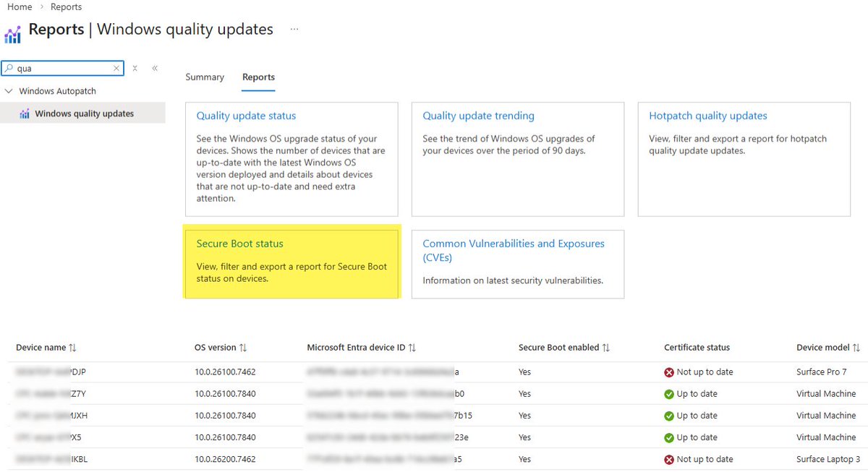
Task: Click the Windows quality updates icon in the sidebar
Action: click(25, 113)
